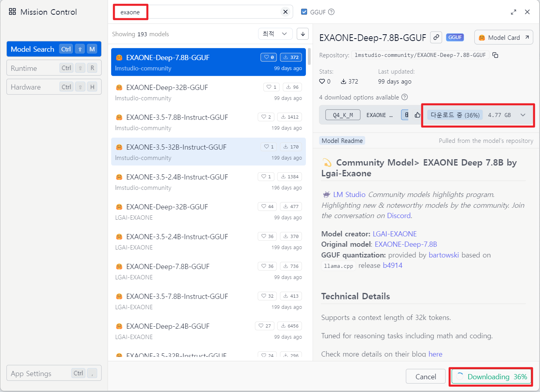Open the EXAONE-Deep-7.8B original model link
Viewport: 540px width, 392px height.
coord(406,244)
